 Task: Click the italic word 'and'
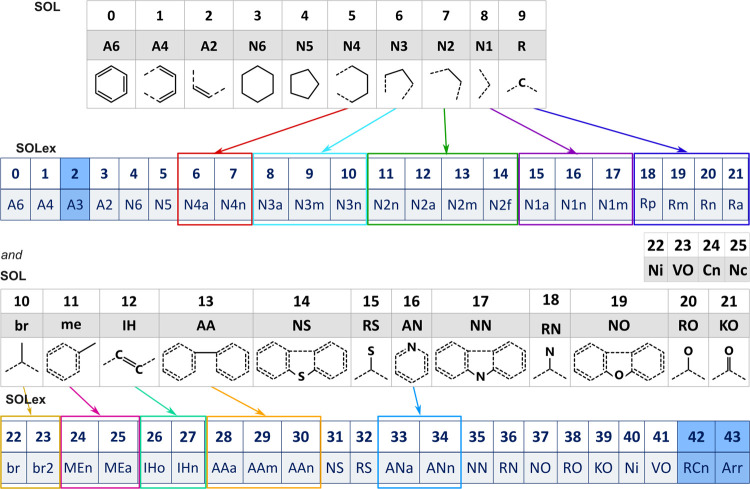click(x=11, y=255)
